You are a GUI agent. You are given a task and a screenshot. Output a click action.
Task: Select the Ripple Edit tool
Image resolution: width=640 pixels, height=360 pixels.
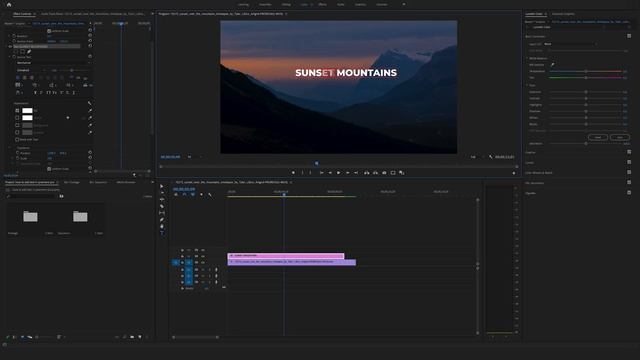[162, 199]
